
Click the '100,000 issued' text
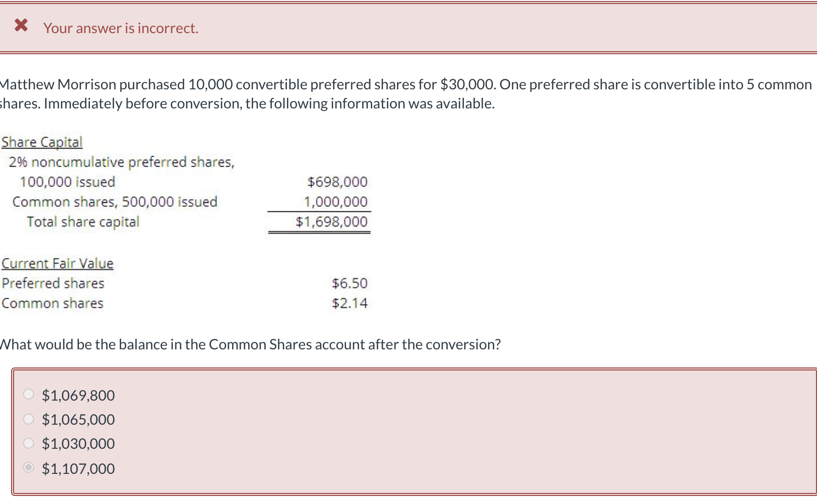pyautogui.click(x=67, y=182)
